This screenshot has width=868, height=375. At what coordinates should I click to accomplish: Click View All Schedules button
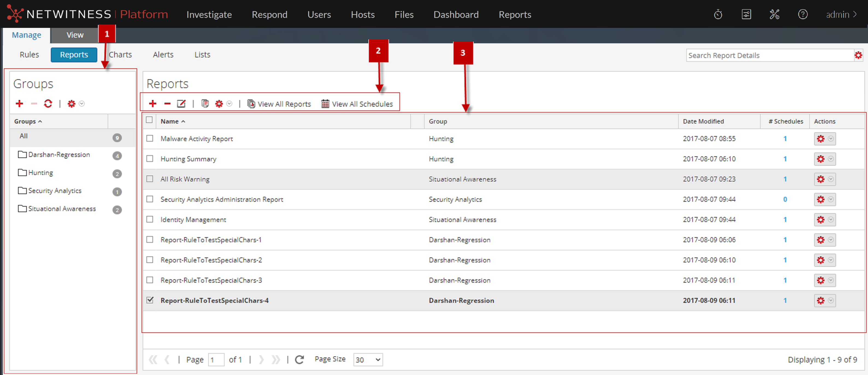[x=357, y=104]
